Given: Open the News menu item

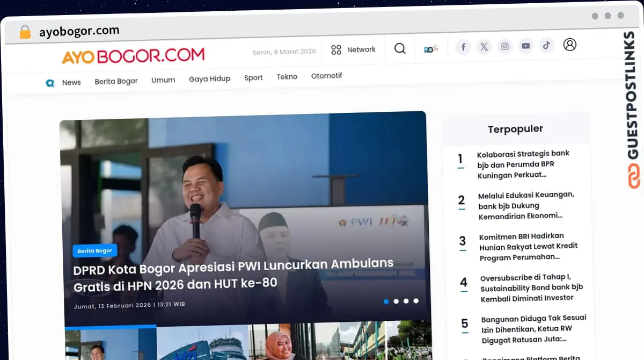Looking at the screenshot, I should point(71,82).
